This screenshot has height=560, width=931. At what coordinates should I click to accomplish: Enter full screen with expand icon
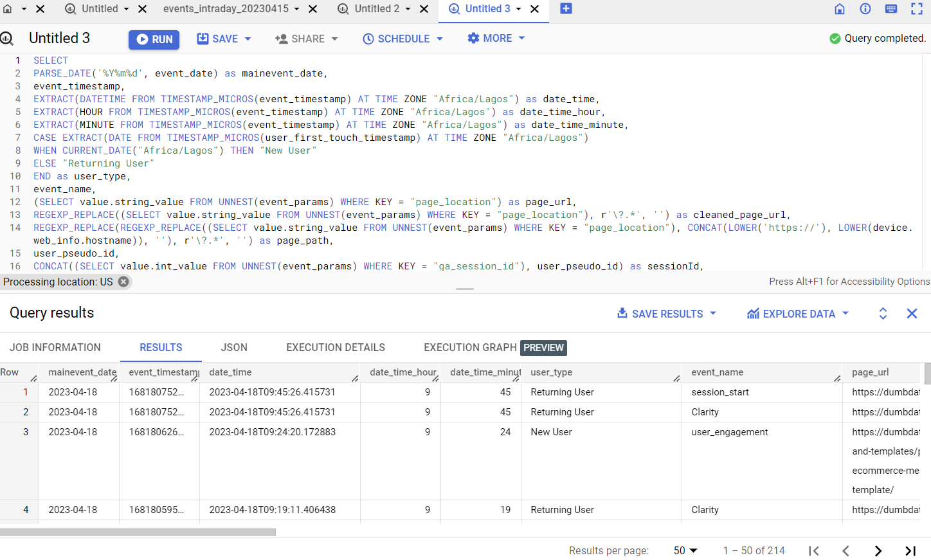916,9
